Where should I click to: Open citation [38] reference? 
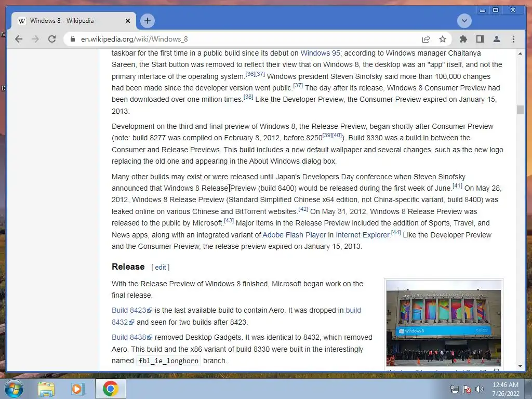248,97
